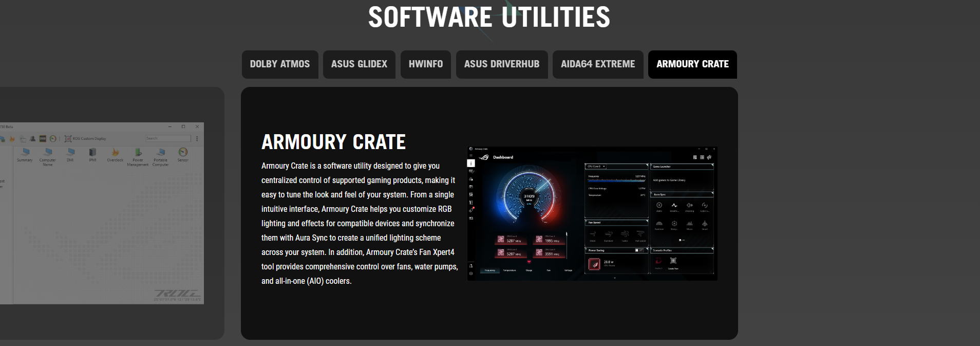Set fan speed to Full speed
The image size is (980, 346).
[x=640, y=235]
